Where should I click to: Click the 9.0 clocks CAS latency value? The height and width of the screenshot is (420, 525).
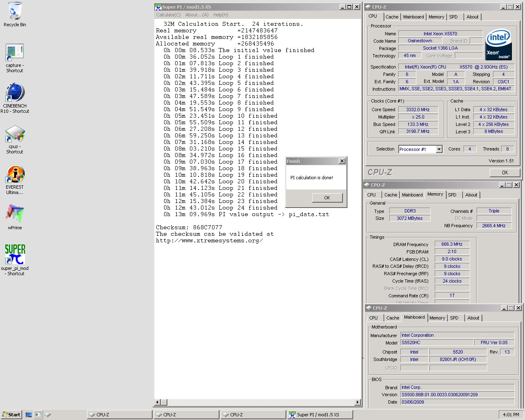click(x=452, y=259)
